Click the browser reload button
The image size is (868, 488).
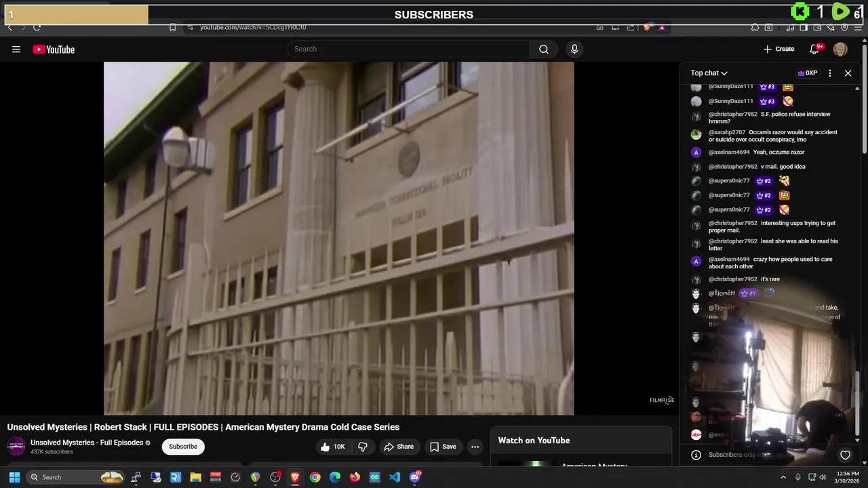(x=37, y=27)
